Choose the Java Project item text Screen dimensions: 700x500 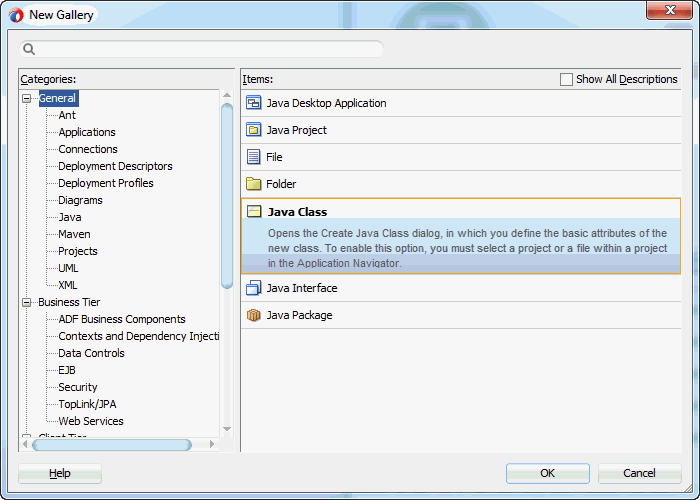pyautogui.click(x=297, y=130)
